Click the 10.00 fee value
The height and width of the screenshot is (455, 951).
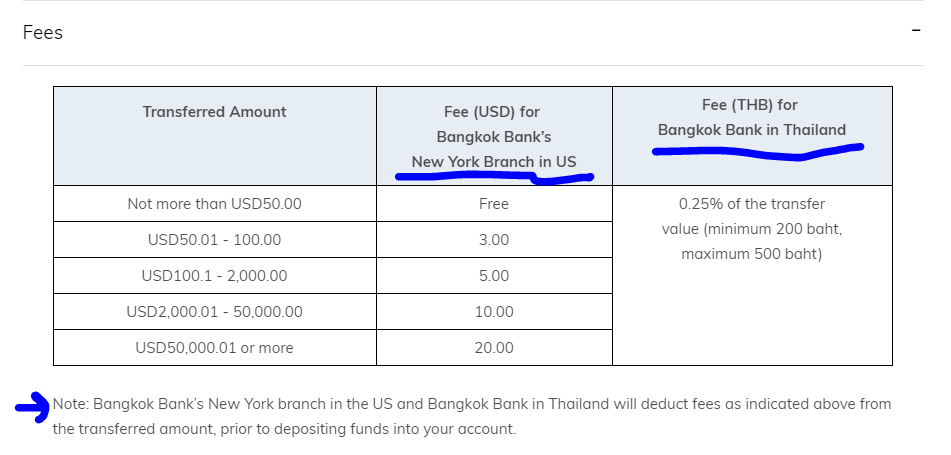point(494,312)
